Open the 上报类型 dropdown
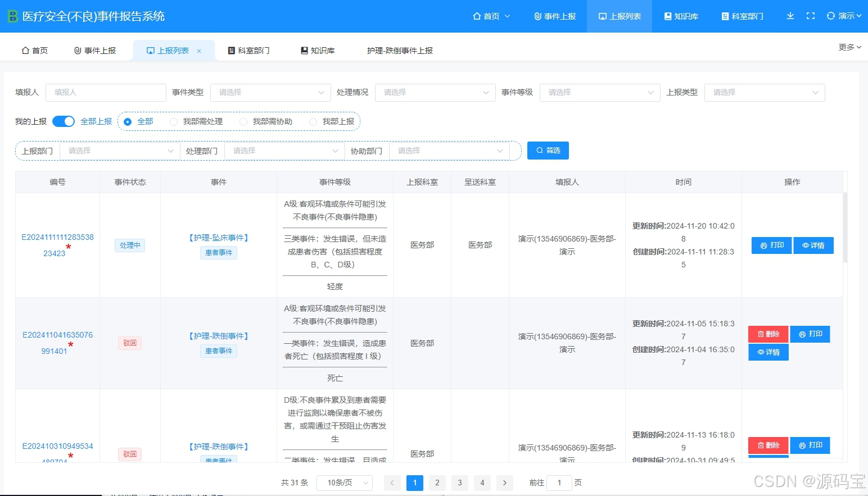The width and height of the screenshot is (868, 496). [765, 92]
